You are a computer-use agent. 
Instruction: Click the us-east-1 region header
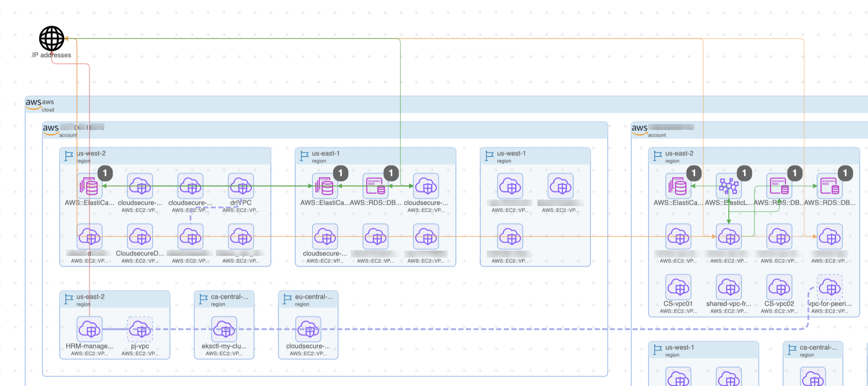pos(376,156)
